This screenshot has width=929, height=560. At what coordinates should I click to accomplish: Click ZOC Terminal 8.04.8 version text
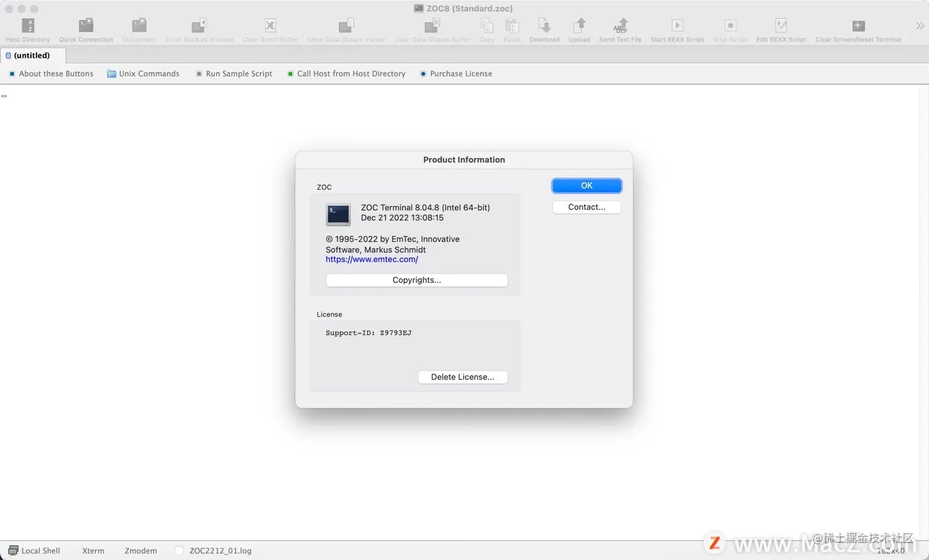tap(425, 208)
